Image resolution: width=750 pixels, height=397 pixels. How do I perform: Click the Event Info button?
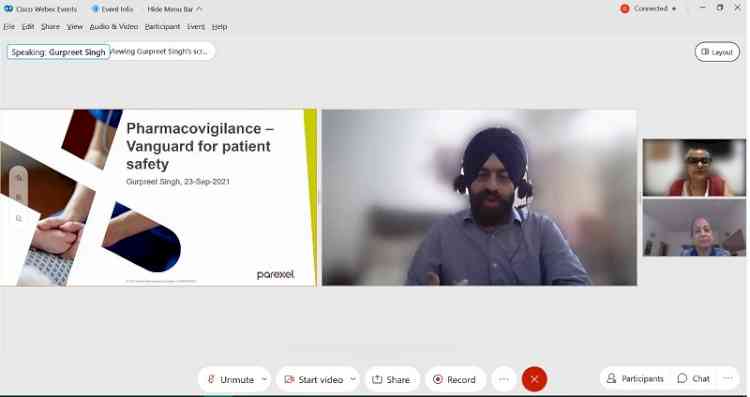tap(112, 9)
